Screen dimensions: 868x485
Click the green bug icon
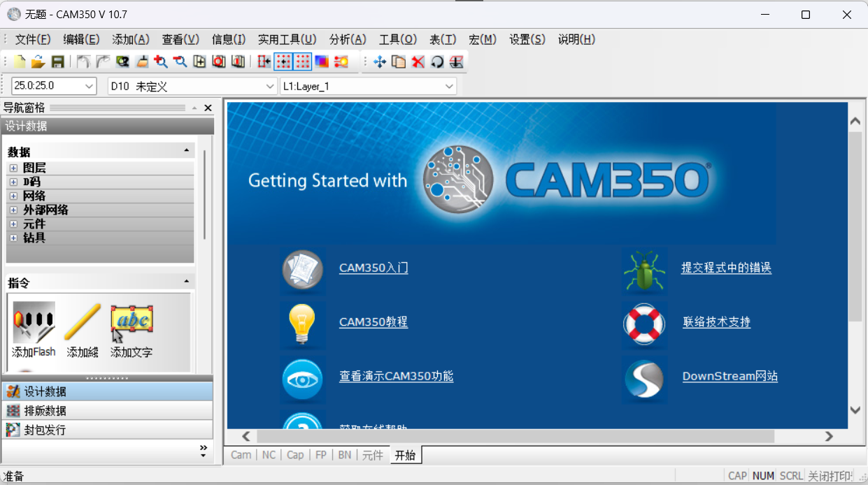tap(645, 270)
